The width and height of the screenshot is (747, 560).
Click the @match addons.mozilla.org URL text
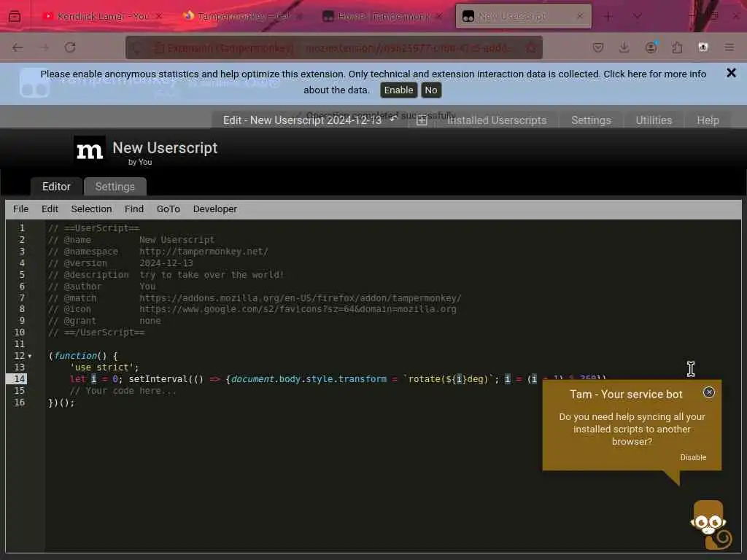click(300, 298)
